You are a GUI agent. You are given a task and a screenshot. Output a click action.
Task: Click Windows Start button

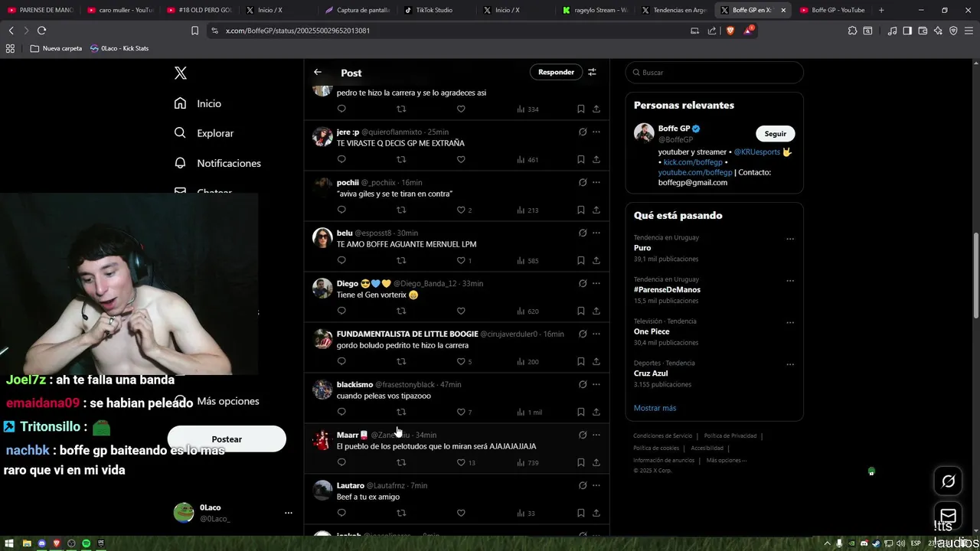[x=10, y=543]
